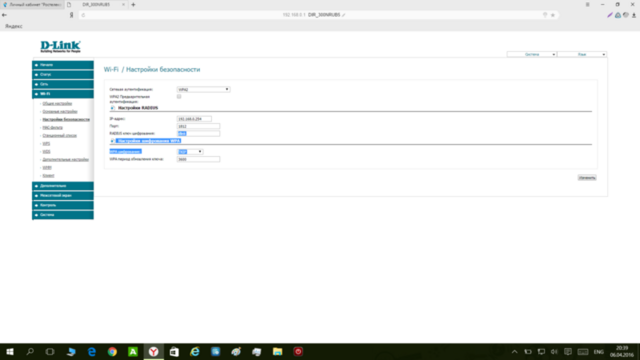Image resolution: width=640 pixels, height=360 pixels.
Task: Click the browser back arrow
Action: (x=4, y=15)
